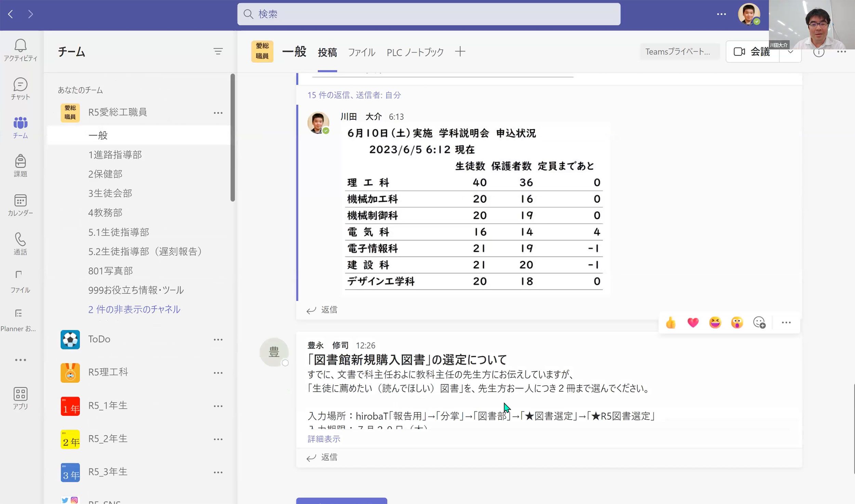855x504 pixels.
Task: Open more options for R5理工科 team
Action: (218, 373)
